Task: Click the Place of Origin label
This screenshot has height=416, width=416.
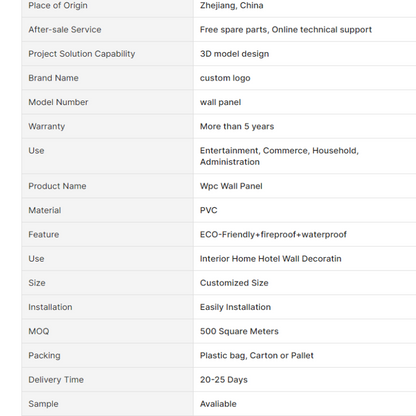Action: point(58,5)
